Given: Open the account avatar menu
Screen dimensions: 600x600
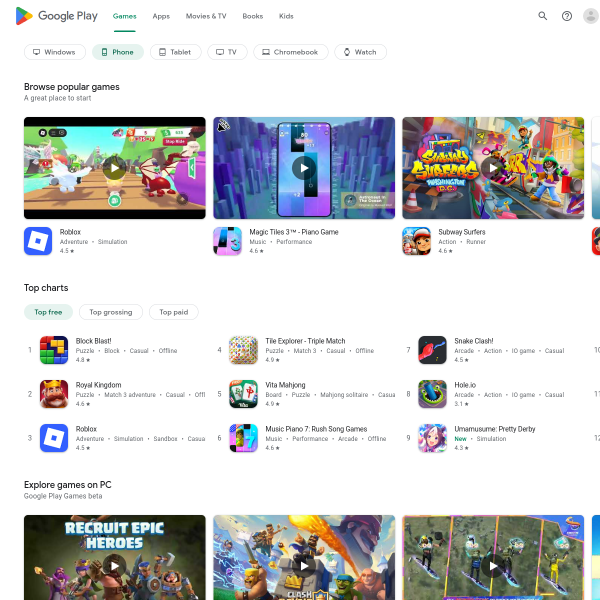Looking at the screenshot, I should pyautogui.click(x=591, y=16).
